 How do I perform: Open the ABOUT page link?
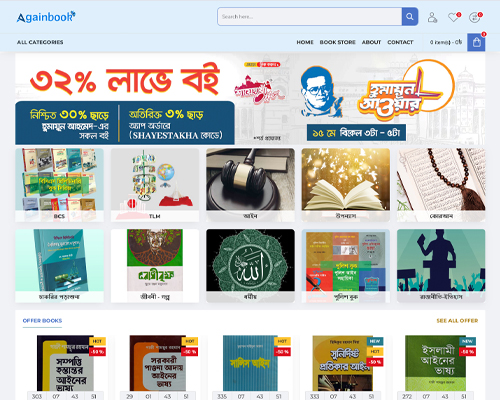pyautogui.click(x=371, y=42)
